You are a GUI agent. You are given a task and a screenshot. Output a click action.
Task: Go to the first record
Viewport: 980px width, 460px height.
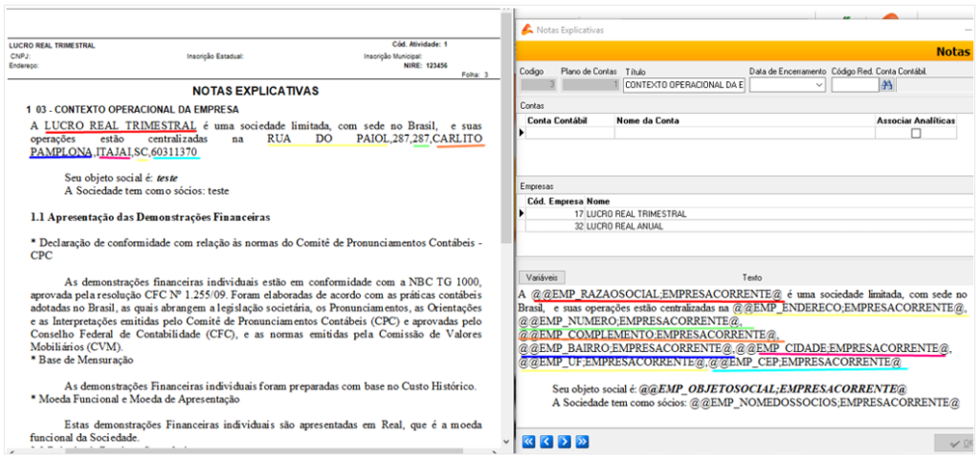point(527,442)
